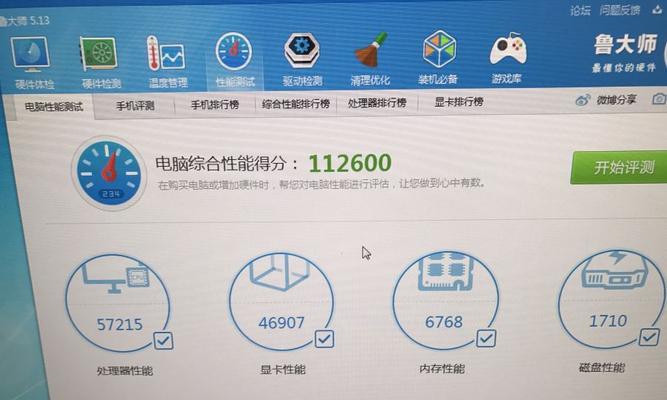Click the memory chip circle icon
This screenshot has width=667, height=400.
click(445, 300)
